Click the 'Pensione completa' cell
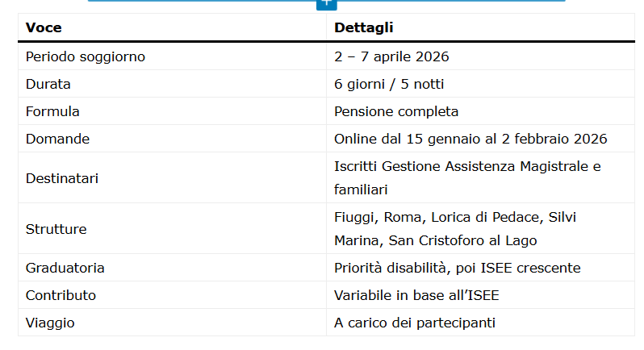The width and height of the screenshot is (644, 350). [x=396, y=111]
